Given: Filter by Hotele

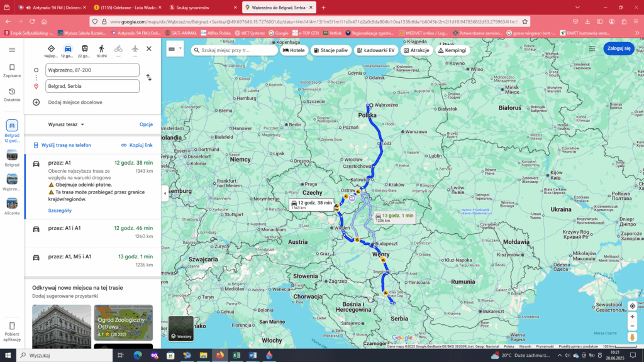Looking at the screenshot, I should (x=294, y=50).
